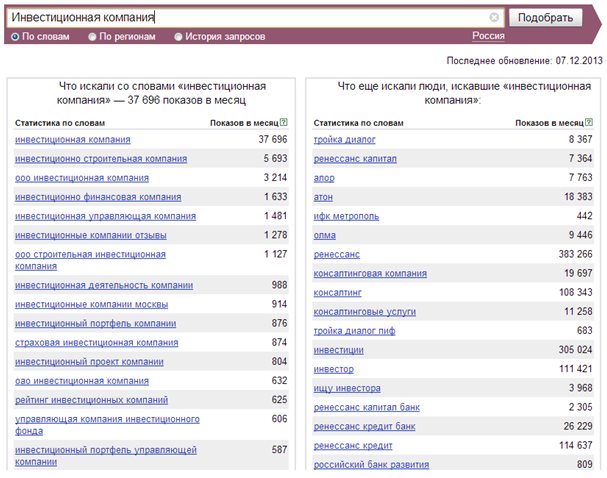Open 'инвестиционно строительная компания' link
The image size is (607, 478).
(101, 159)
